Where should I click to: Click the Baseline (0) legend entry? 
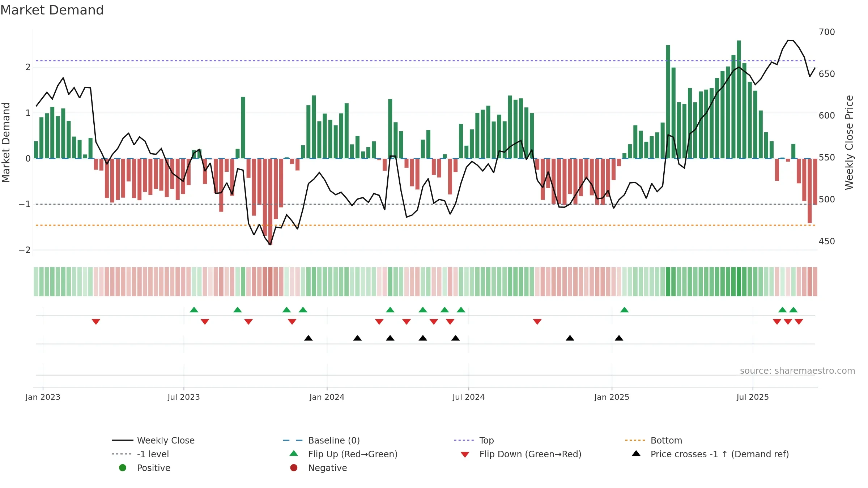321,440
